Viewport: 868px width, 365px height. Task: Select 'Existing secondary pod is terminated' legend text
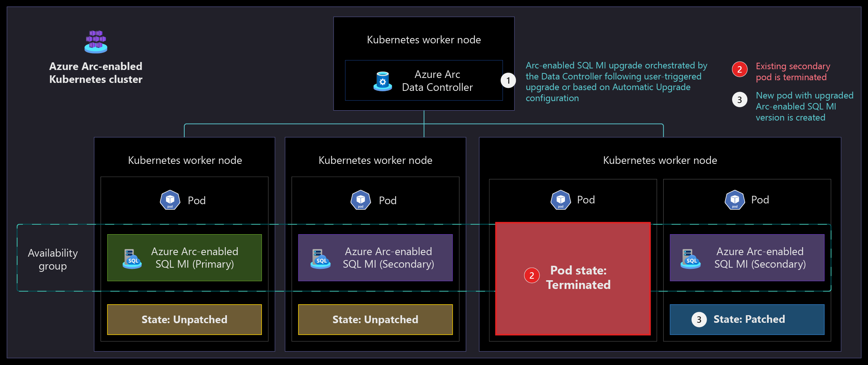pyautogui.click(x=793, y=71)
